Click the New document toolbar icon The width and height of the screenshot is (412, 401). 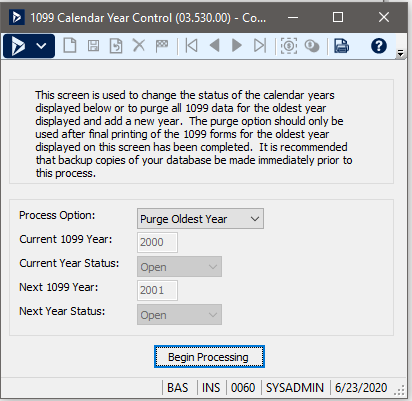coord(70,45)
